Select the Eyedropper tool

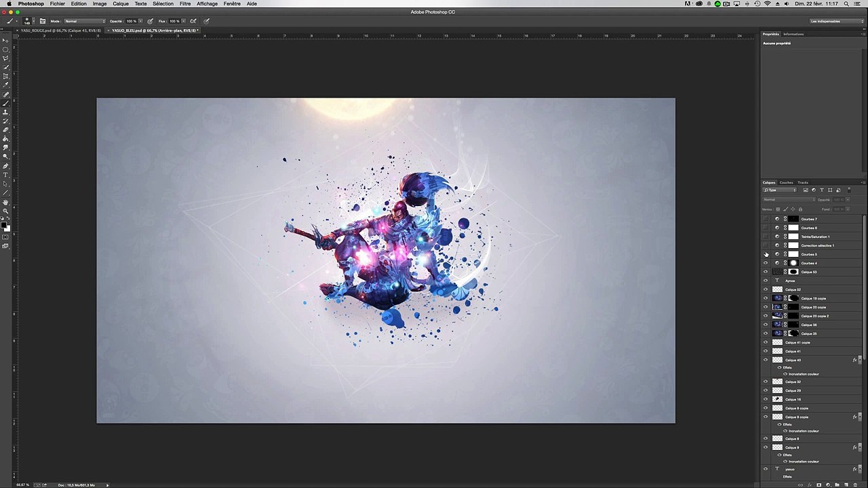point(5,85)
